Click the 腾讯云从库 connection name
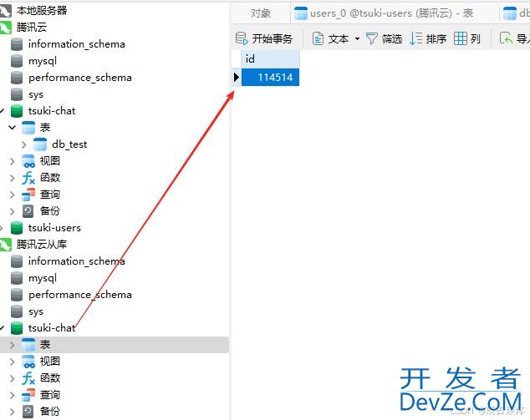The image size is (530, 420). coord(42,245)
